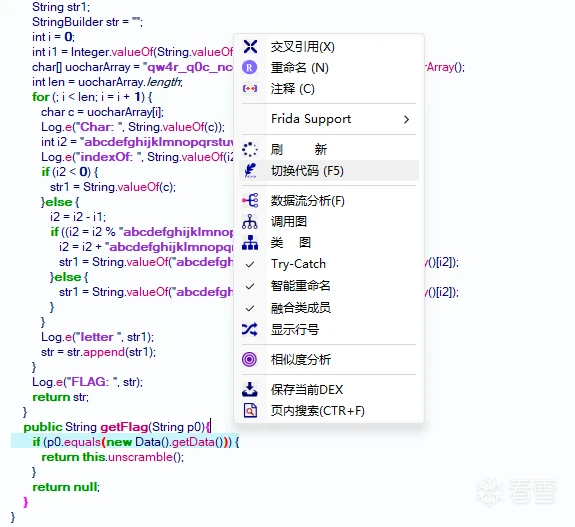Click the 'int len = uocharArray.length' line

pos(107,82)
